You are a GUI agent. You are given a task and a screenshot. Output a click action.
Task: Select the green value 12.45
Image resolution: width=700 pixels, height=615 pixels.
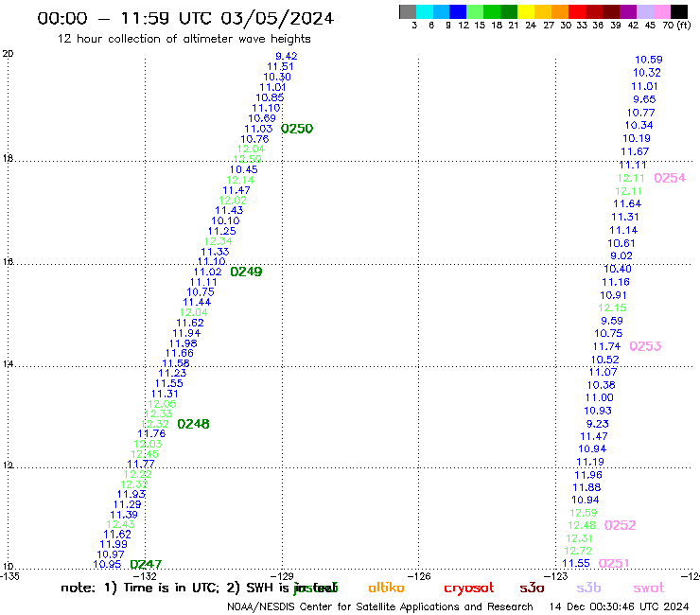pyautogui.click(x=145, y=454)
